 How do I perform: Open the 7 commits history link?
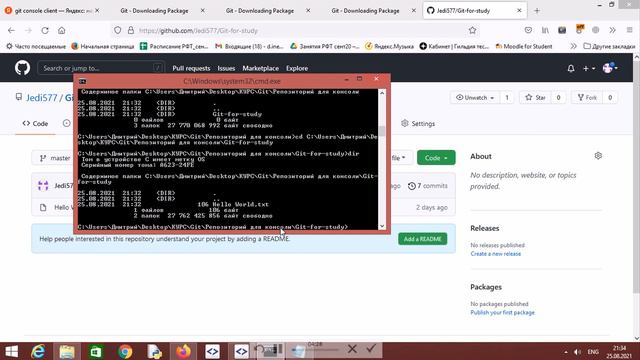pos(428,186)
